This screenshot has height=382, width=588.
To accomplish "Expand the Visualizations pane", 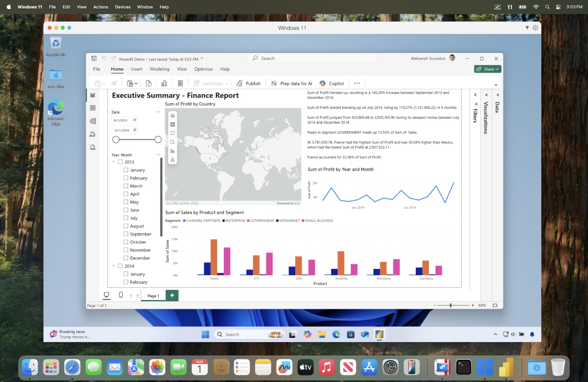I will click(486, 95).
